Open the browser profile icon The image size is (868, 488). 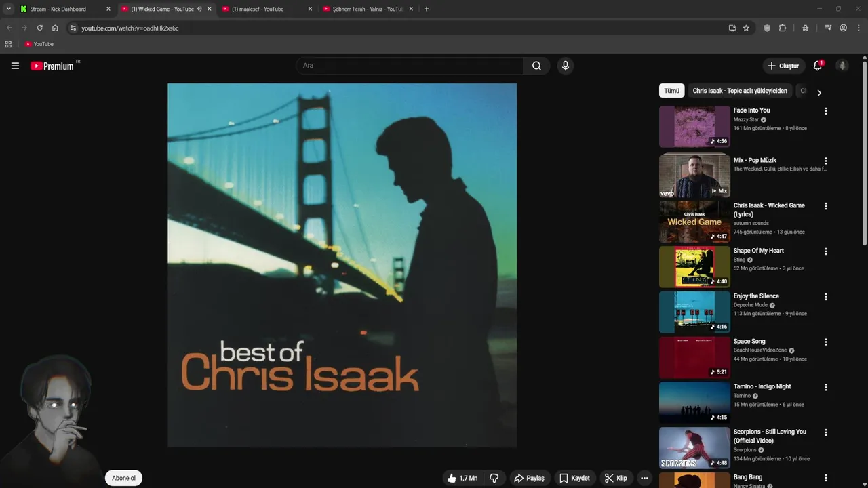(x=843, y=28)
